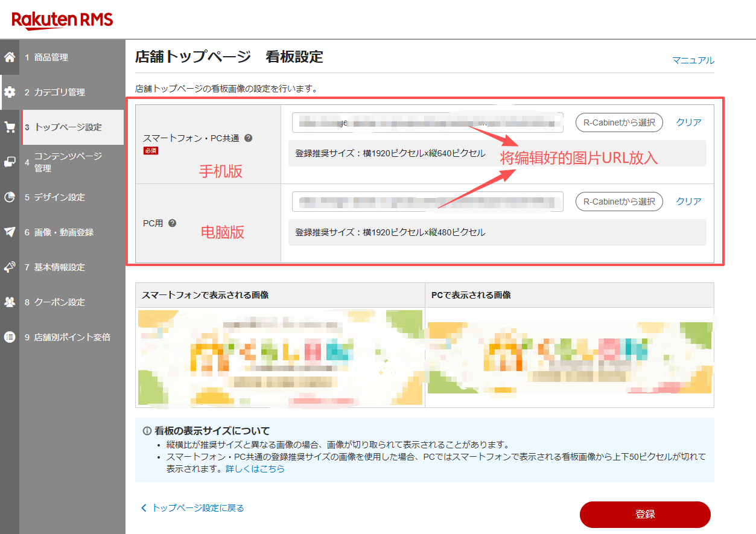The height and width of the screenshot is (534, 756).
Task: Click the PC preview banner image
Action: [570, 357]
